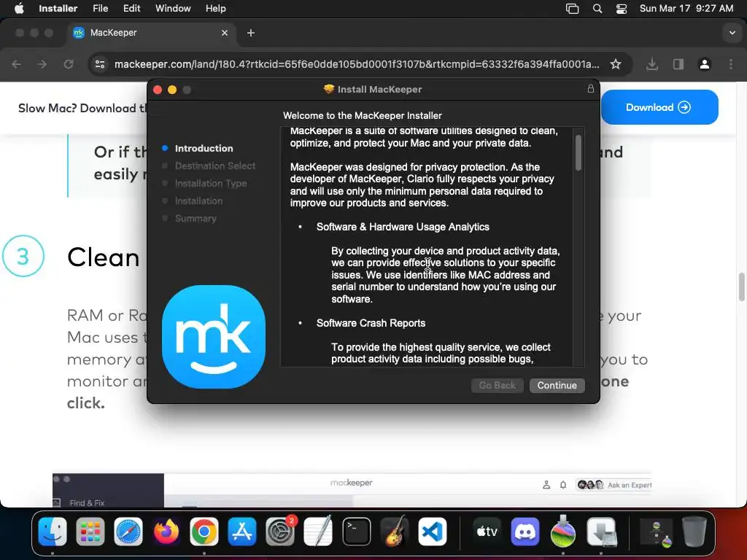The height and width of the screenshot is (560, 747).
Task: Open the Installer app icon in Dock
Action: coord(601,532)
